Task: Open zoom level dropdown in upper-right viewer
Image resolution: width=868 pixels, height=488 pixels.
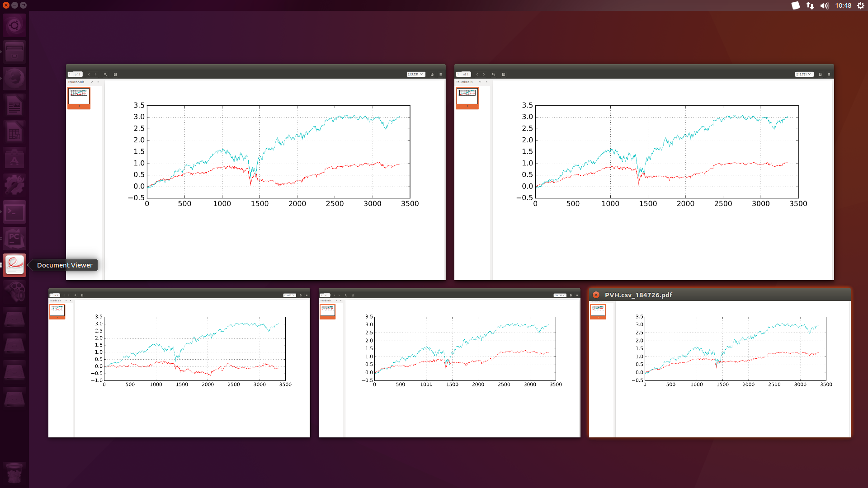Action: [x=804, y=75]
